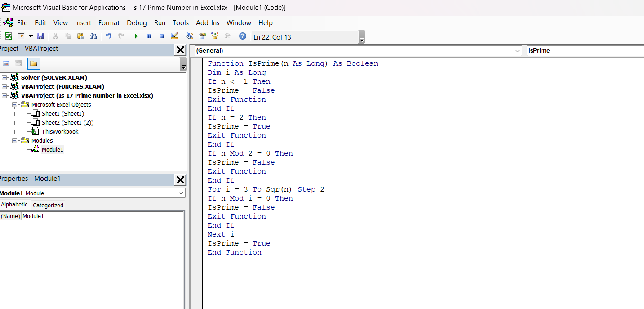Click the 'For i = 3 To Sqr(n) Step 2' line
644x309 pixels.
point(266,189)
